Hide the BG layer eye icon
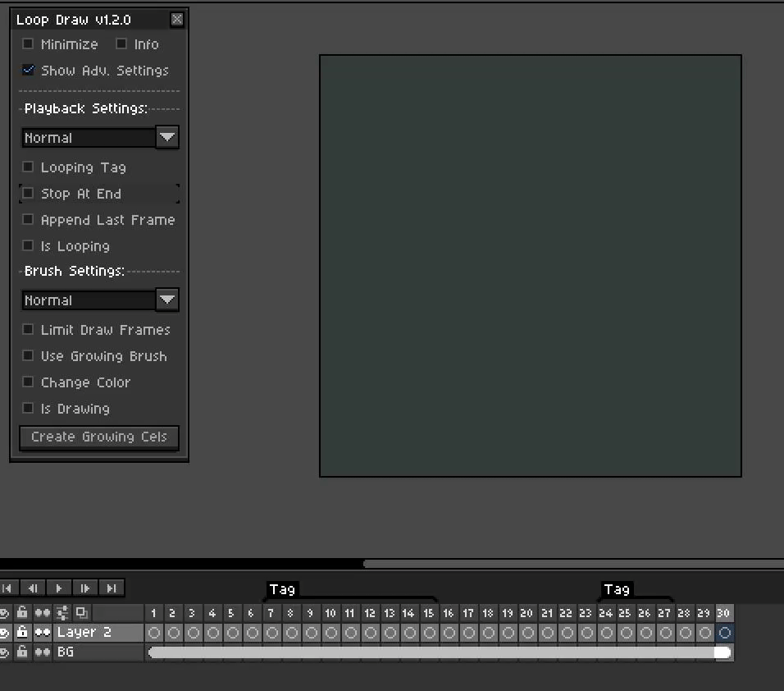This screenshot has width=784, height=691. (4, 652)
